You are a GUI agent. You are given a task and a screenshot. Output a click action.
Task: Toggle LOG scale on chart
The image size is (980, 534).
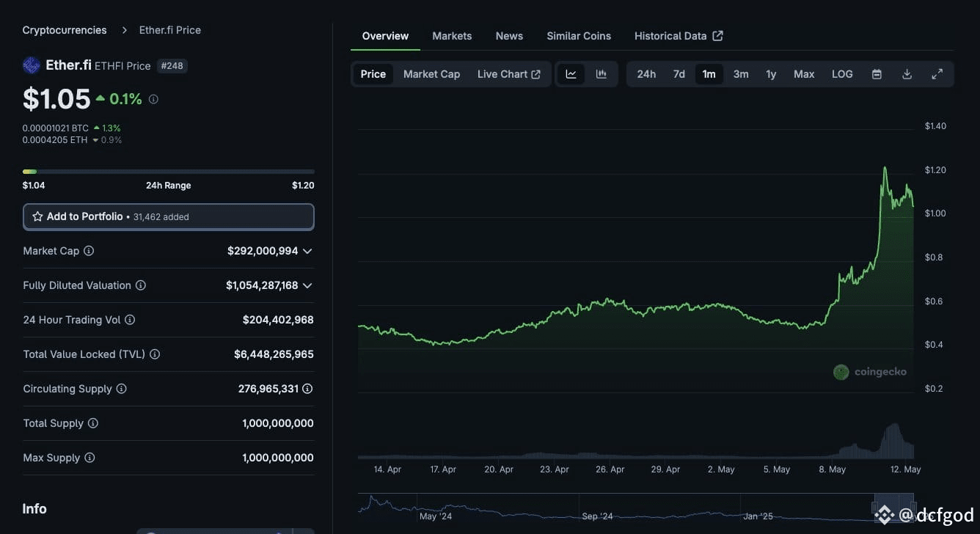tap(842, 74)
